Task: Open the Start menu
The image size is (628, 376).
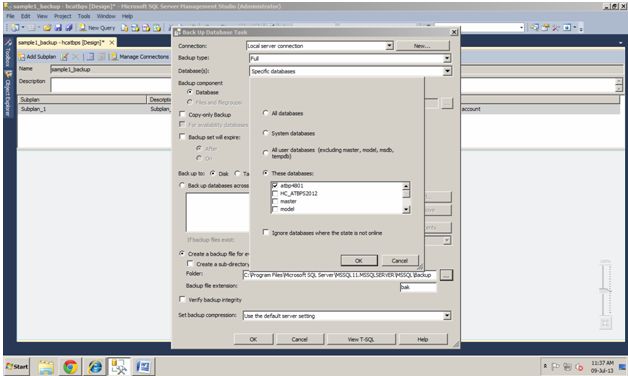Action: (x=17, y=366)
